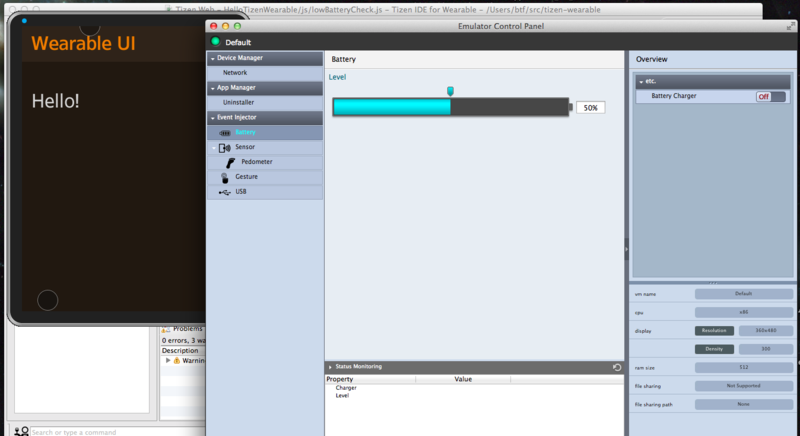This screenshot has width=800, height=436.
Task: Select the Level row in Status Monitoring
Action: click(x=342, y=396)
